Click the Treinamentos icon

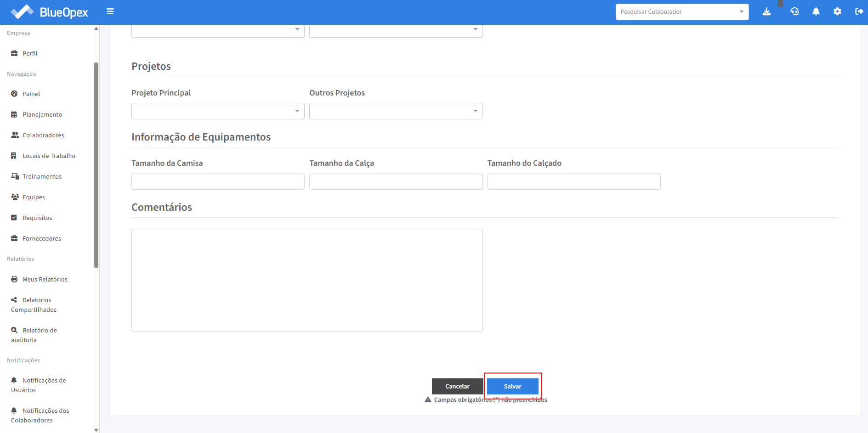[x=15, y=176]
